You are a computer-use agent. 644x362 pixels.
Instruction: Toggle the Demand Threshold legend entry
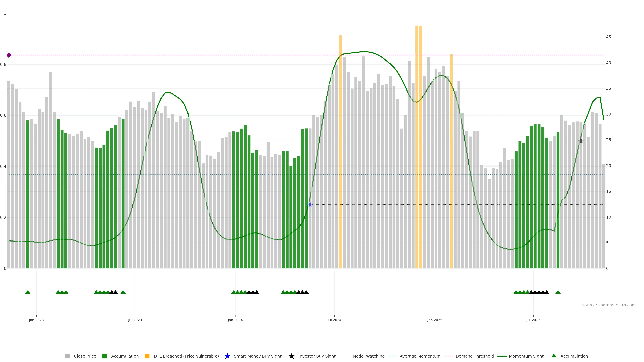[474, 356]
